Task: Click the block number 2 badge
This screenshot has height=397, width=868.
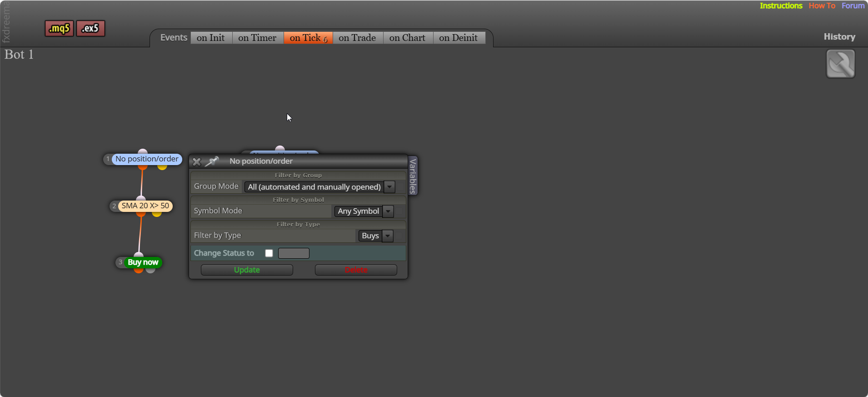Action: tap(114, 206)
